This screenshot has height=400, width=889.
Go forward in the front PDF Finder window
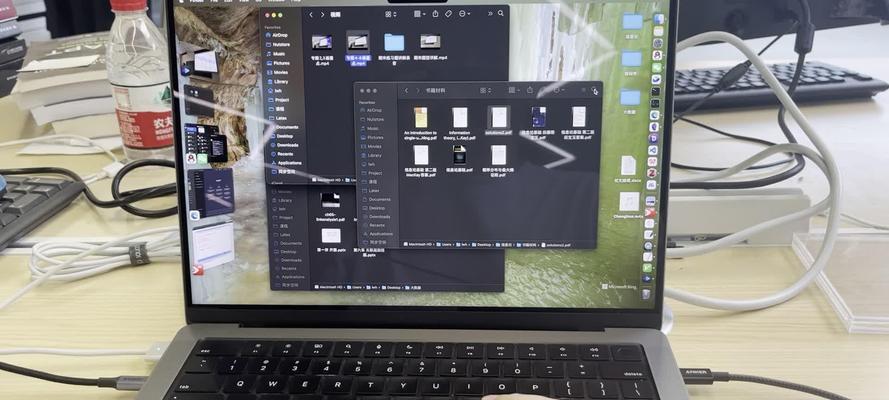418,91
